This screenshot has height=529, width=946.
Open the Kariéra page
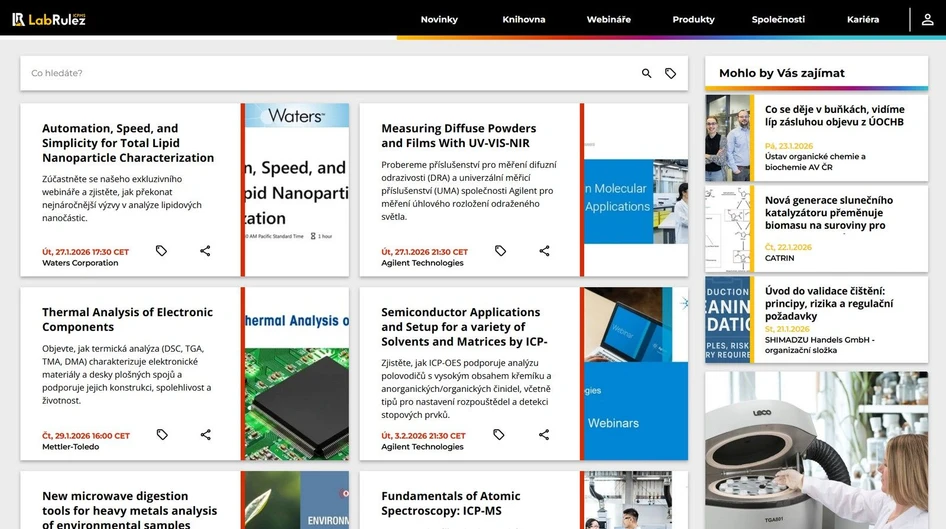point(862,19)
